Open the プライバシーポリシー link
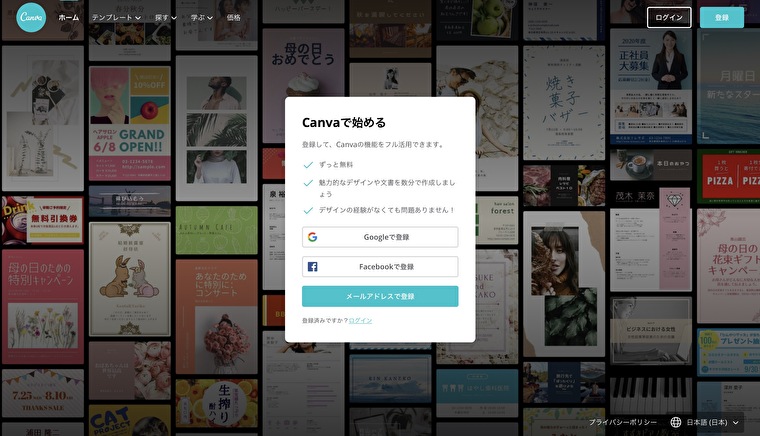The width and height of the screenshot is (760, 436). 623,422
